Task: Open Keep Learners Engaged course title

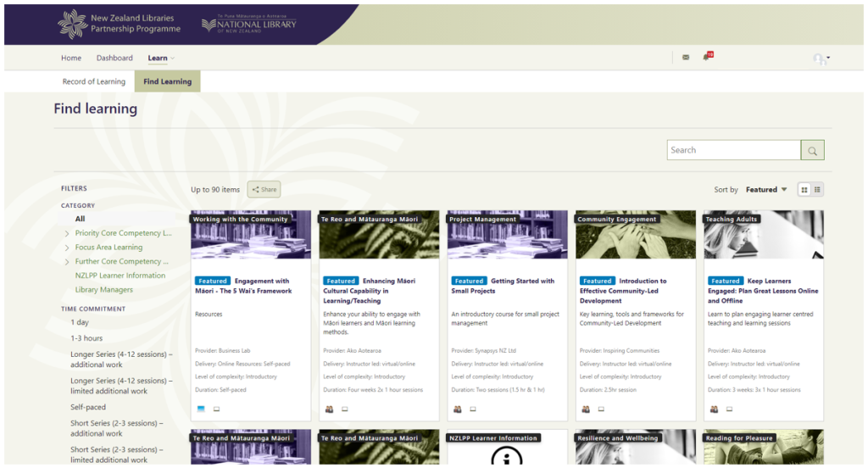Action: tap(763, 291)
